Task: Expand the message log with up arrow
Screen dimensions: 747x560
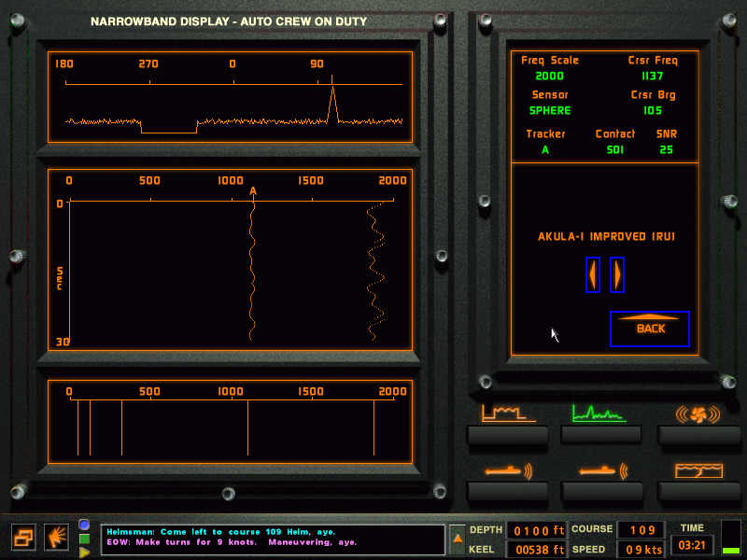Action: pos(457,538)
